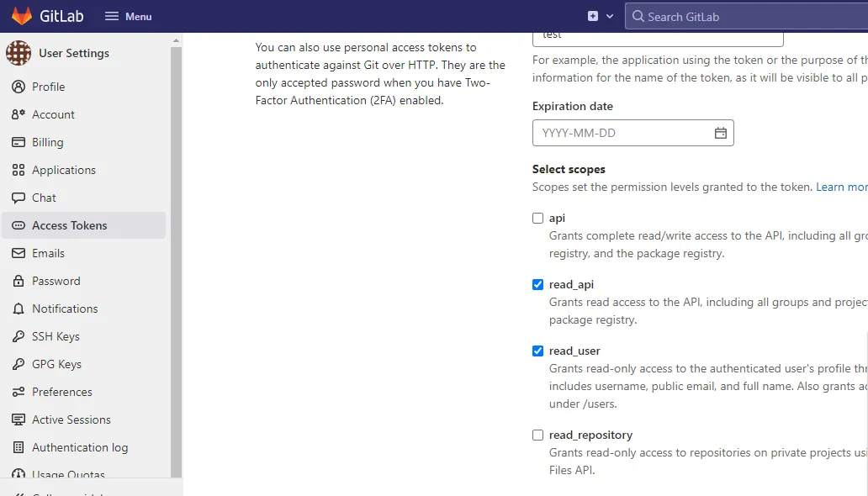The width and height of the screenshot is (868, 496).
Task: Click the Billing credit card icon
Action: [x=19, y=142]
